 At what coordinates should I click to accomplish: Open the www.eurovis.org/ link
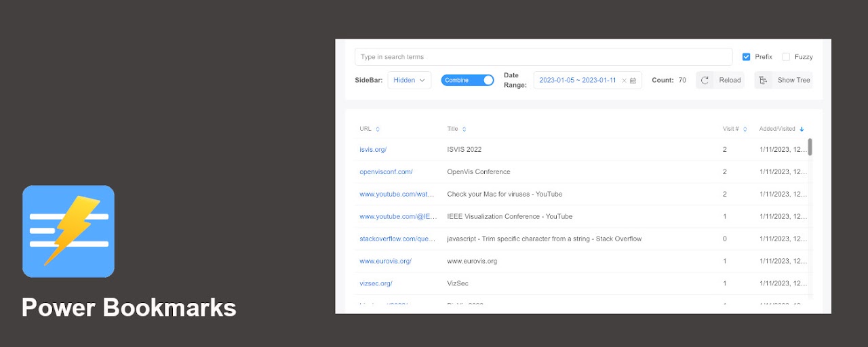tap(385, 261)
